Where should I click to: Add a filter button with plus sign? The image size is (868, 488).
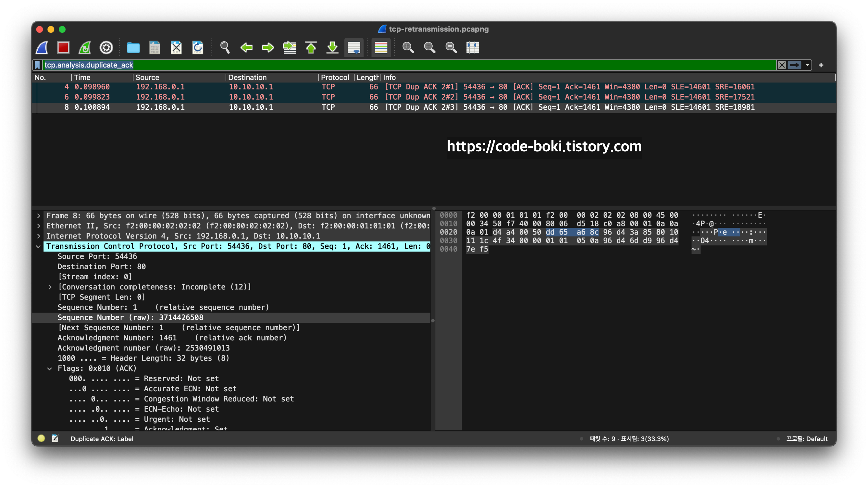pyautogui.click(x=821, y=65)
